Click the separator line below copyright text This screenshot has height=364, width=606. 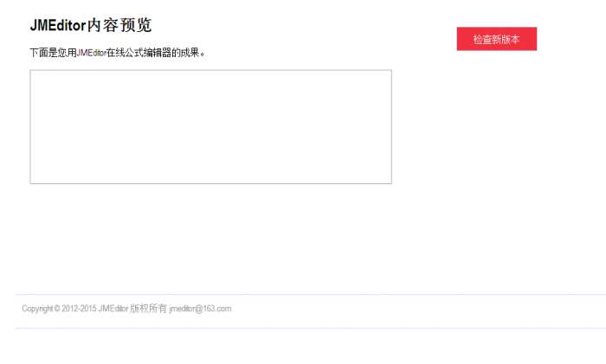click(x=310, y=329)
